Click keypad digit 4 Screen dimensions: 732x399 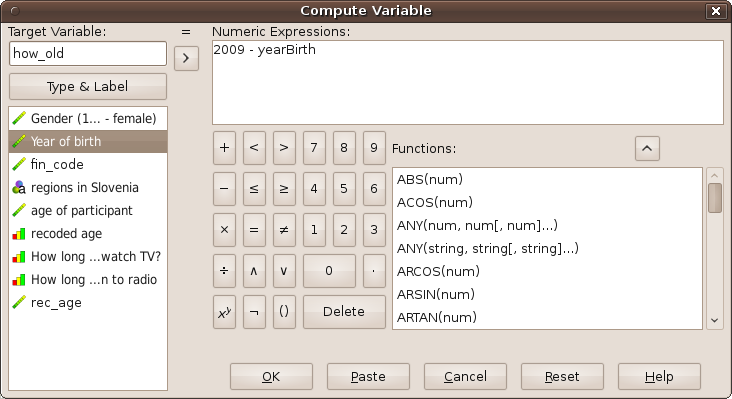[x=314, y=189]
